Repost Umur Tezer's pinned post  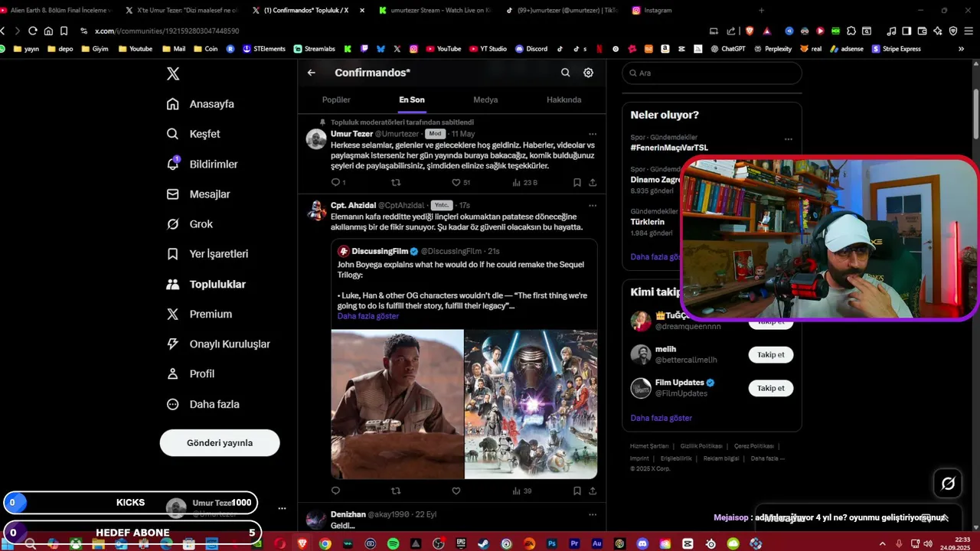click(396, 183)
